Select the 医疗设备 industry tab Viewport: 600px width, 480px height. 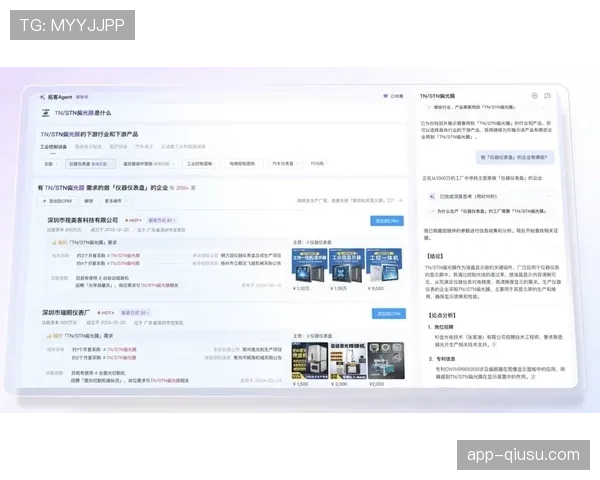point(118,147)
